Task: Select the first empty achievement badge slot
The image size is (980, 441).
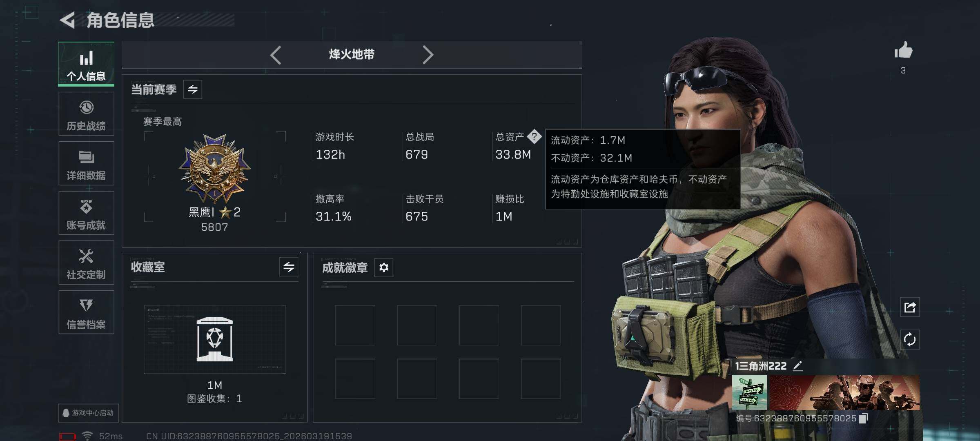Action: coord(355,325)
